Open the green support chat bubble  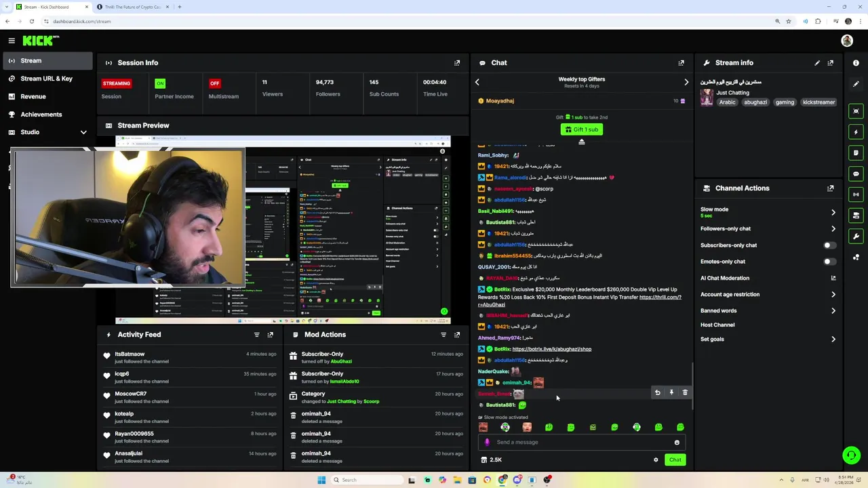(x=851, y=455)
